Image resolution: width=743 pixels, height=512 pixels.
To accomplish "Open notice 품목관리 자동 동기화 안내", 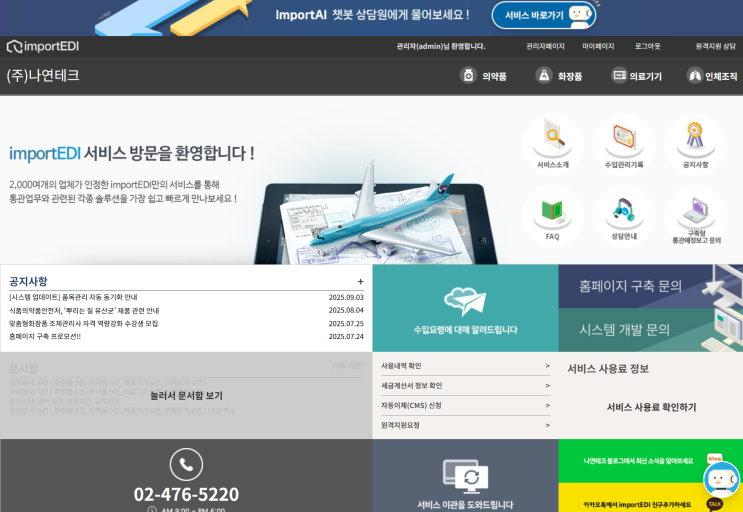I will [x=73, y=297].
